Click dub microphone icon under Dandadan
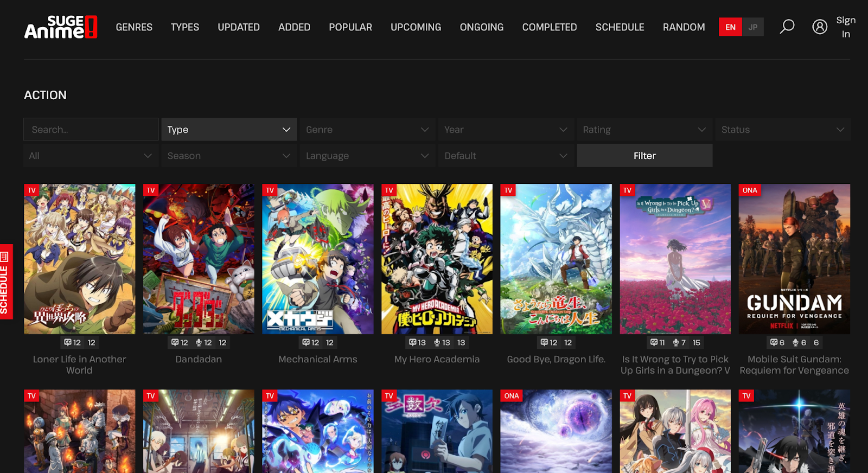This screenshot has height=473, width=868. pyautogui.click(x=199, y=342)
